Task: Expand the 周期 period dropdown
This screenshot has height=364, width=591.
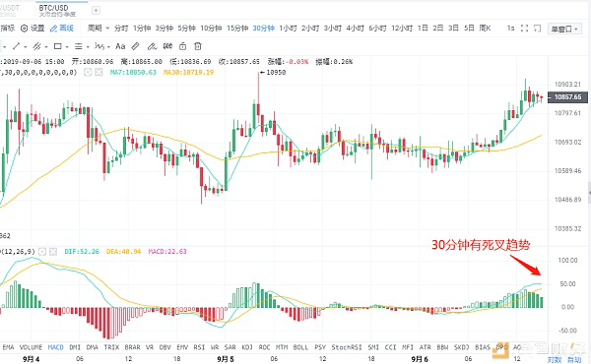Action: (98, 29)
